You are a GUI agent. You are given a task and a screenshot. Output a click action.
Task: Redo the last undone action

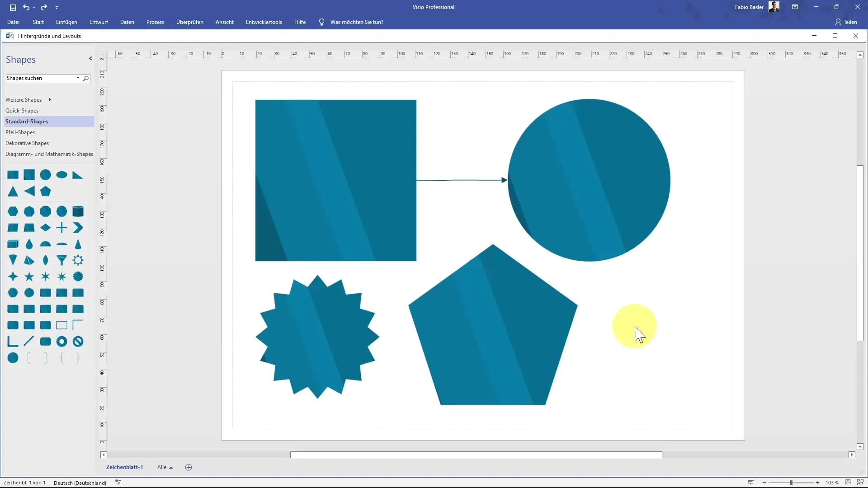pyautogui.click(x=44, y=7)
